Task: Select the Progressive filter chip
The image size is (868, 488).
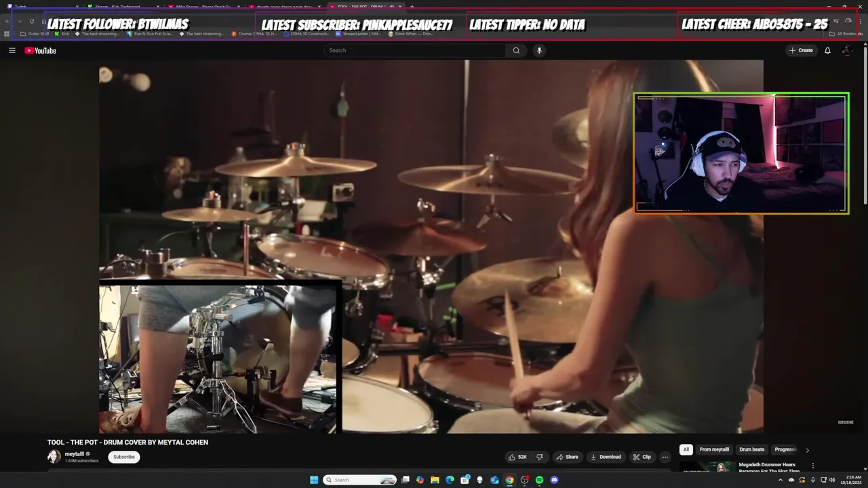Action: pos(785,449)
